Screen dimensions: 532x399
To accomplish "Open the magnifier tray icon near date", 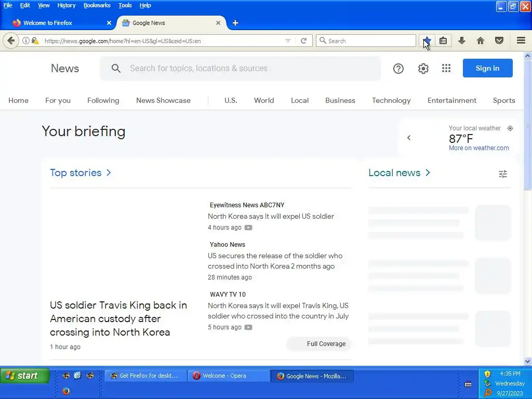I will point(487,393).
